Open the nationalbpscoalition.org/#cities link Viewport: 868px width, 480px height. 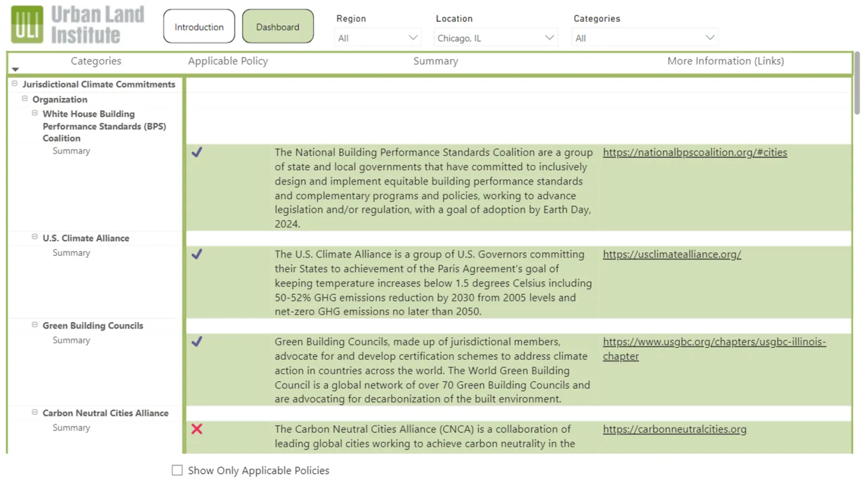695,153
